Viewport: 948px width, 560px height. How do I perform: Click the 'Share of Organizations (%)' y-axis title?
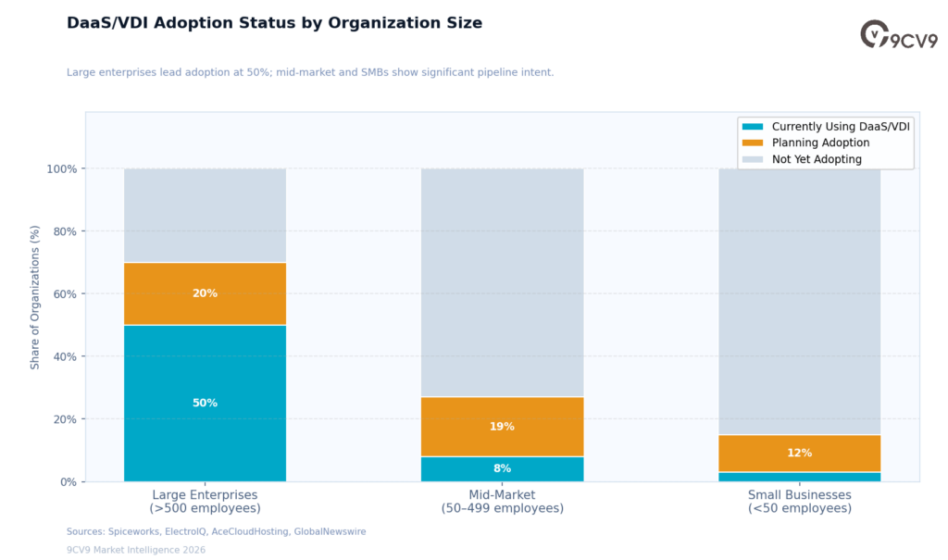point(35,297)
